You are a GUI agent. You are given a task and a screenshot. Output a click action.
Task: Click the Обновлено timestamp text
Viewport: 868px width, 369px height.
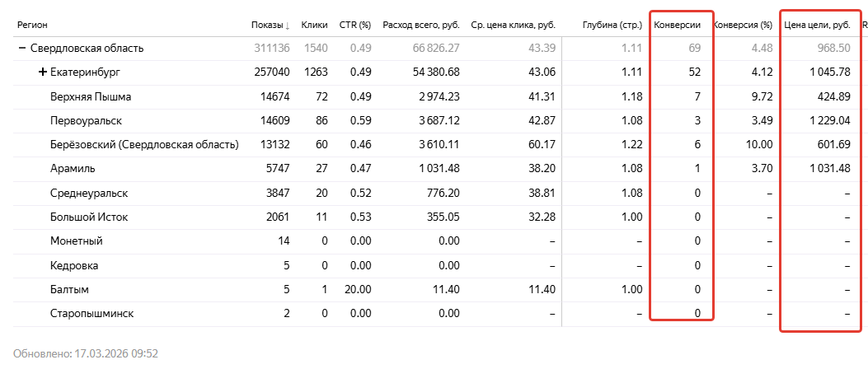pos(86,353)
